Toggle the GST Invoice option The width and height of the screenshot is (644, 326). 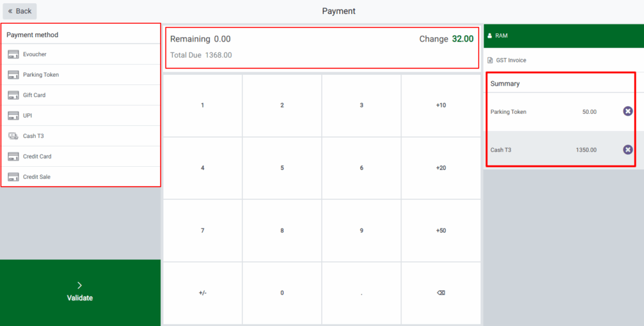pyautogui.click(x=563, y=60)
